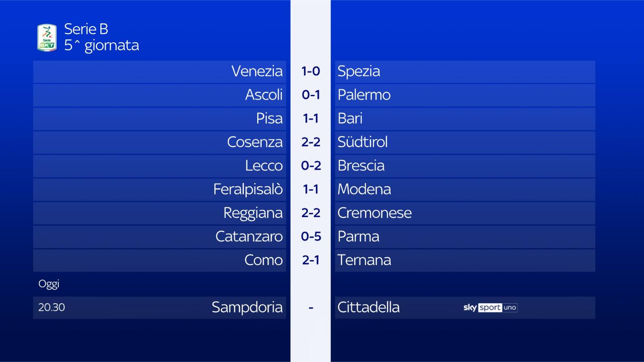The height and width of the screenshot is (362, 644).
Task: Click the Palermo team name
Action: [364, 95]
